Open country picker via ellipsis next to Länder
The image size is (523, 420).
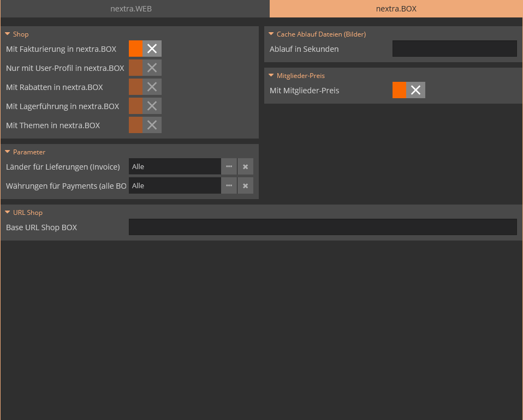tap(229, 166)
